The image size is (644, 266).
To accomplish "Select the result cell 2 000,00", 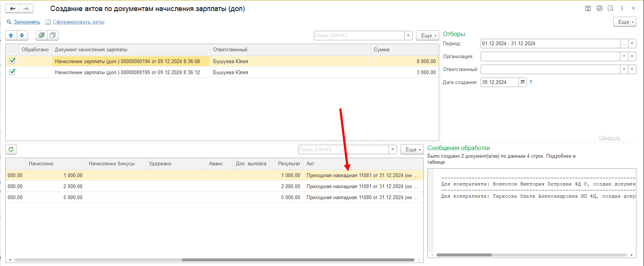I will pyautogui.click(x=289, y=186).
